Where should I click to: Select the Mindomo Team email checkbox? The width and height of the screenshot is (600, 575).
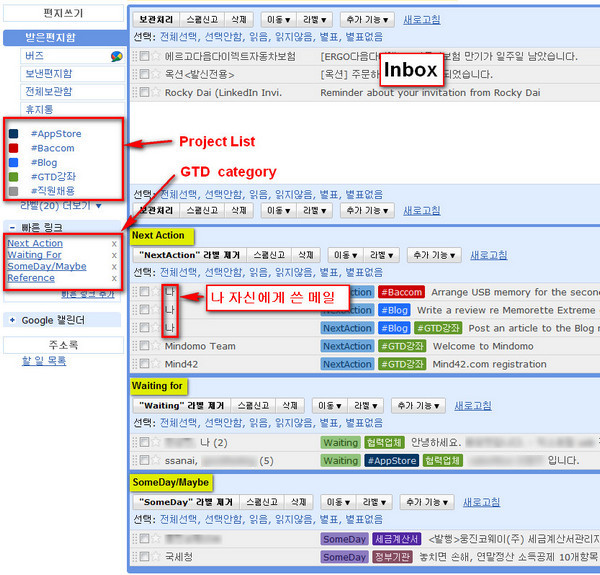(x=144, y=346)
